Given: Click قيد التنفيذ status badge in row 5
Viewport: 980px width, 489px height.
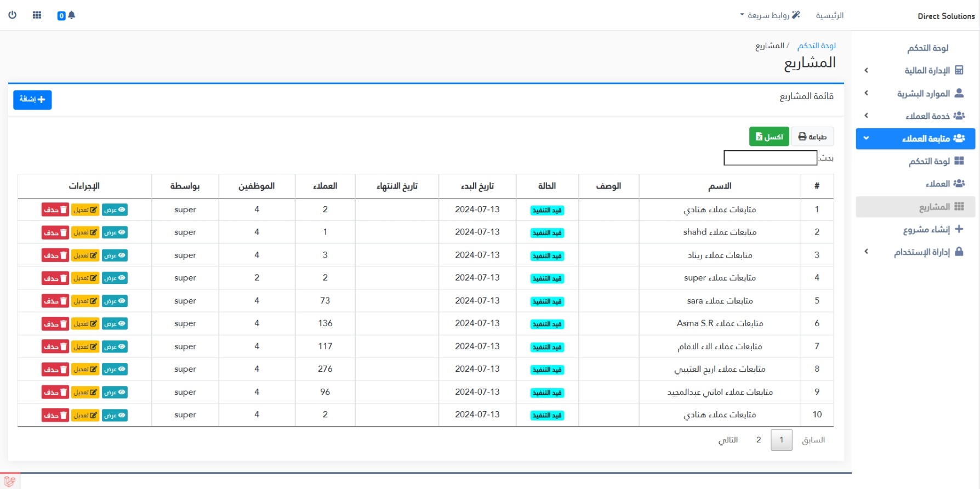Looking at the screenshot, I should coord(548,302).
